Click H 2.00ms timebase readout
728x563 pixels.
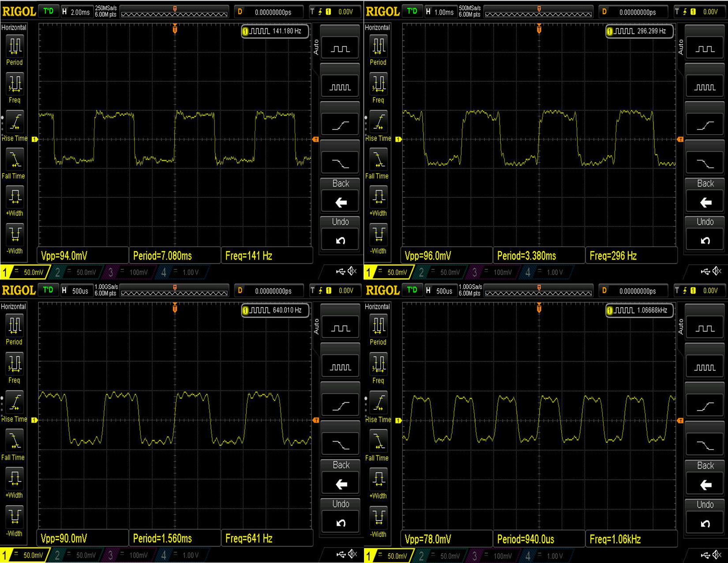pyautogui.click(x=76, y=12)
